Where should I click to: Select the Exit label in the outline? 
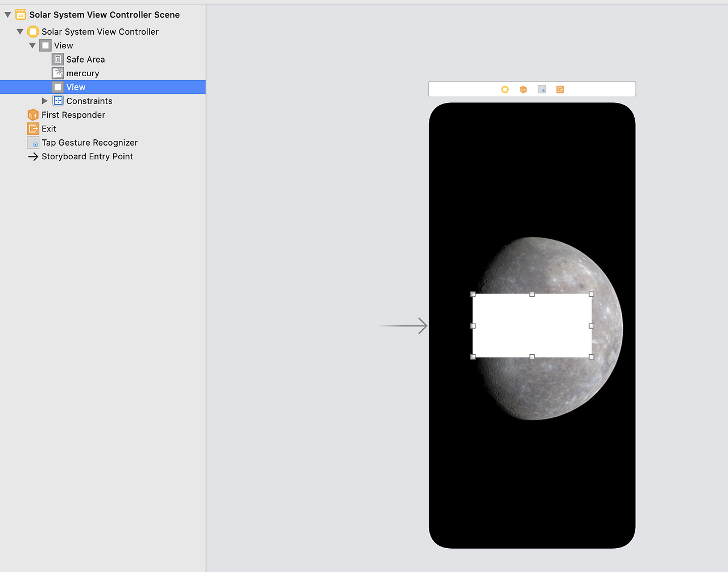pos(49,129)
